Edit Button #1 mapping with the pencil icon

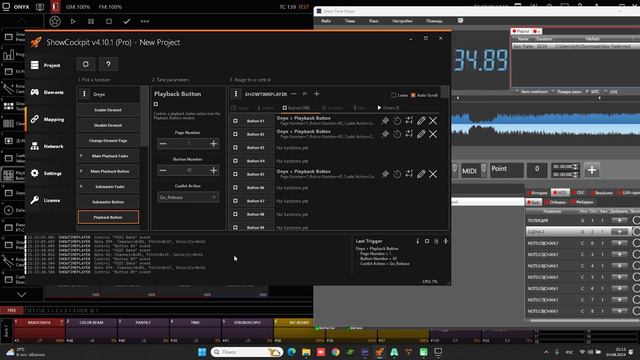[421, 120]
